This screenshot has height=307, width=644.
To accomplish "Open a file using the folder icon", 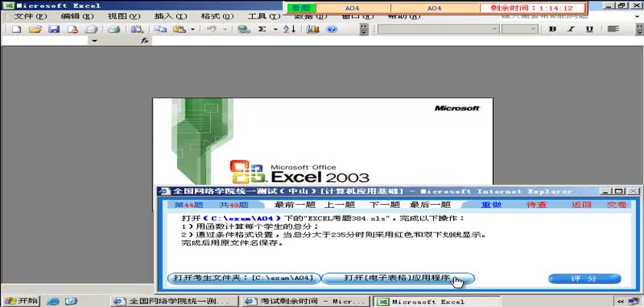I will [x=35, y=29].
